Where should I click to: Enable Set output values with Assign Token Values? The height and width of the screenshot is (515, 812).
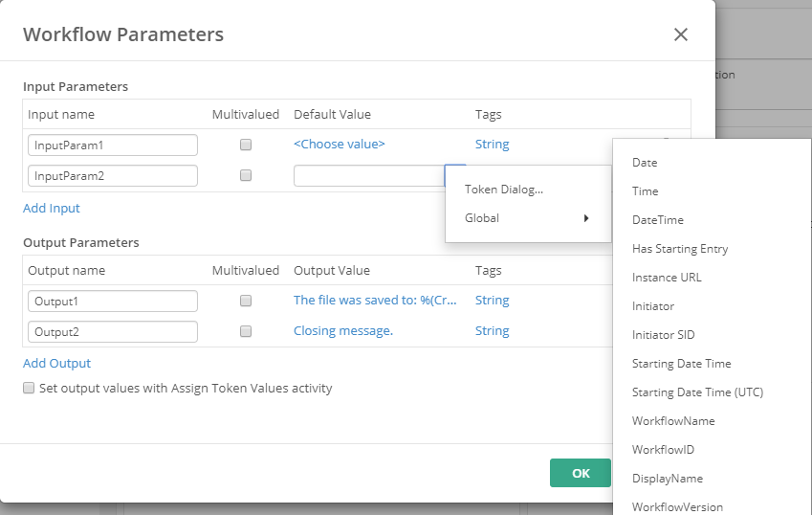point(29,389)
